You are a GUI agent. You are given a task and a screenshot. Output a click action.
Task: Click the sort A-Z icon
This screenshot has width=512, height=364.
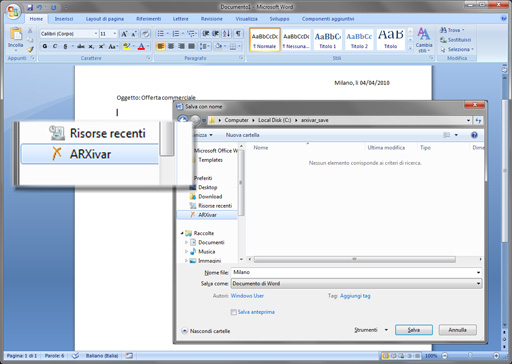point(227,34)
